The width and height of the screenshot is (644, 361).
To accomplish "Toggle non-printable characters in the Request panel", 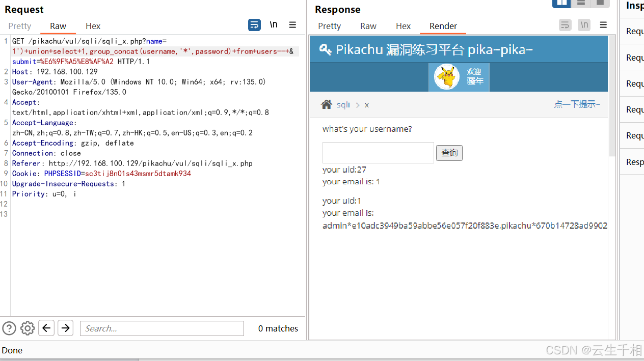I will point(274,24).
